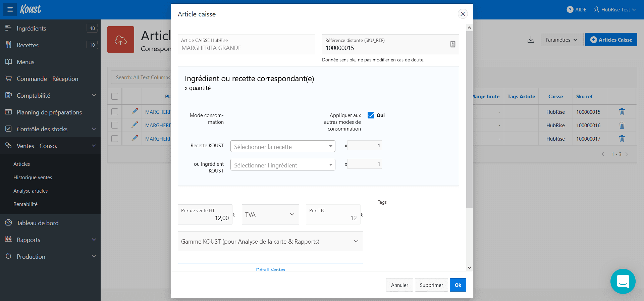The image size is (644, 301).
Task: Open Tableau de bord
Action: tap(50, 223)
